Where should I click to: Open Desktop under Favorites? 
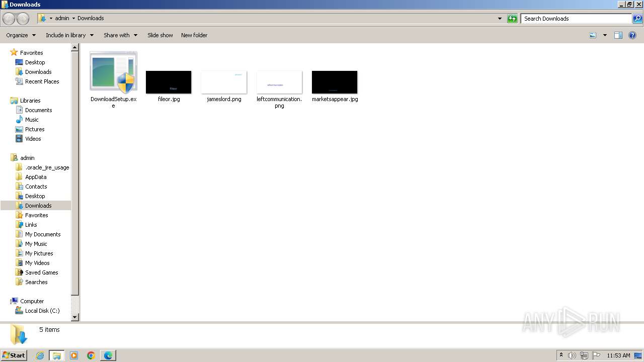point(35,62)
